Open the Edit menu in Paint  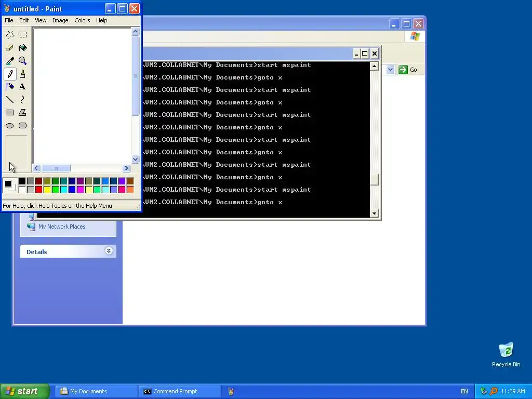click(x=24, y=20)
